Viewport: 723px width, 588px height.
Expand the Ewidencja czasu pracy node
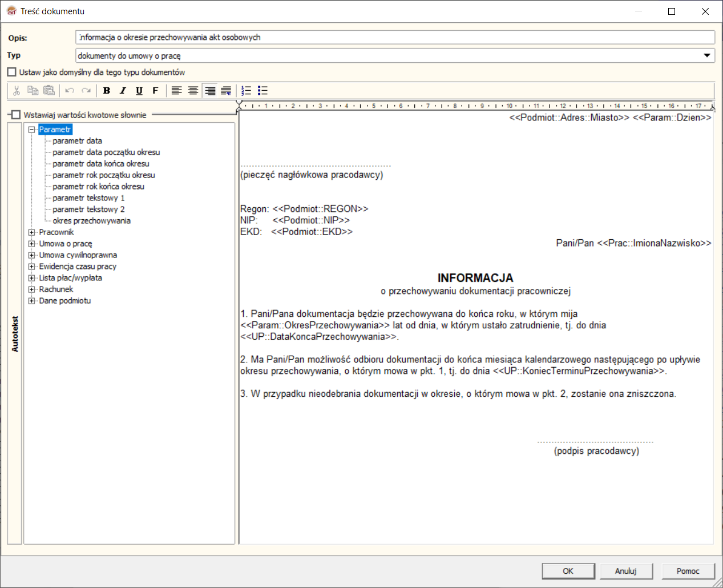tap(32, 267)
